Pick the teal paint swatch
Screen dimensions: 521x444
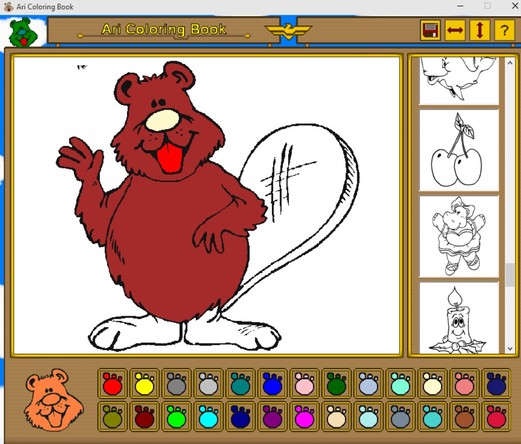pos(240,383)
